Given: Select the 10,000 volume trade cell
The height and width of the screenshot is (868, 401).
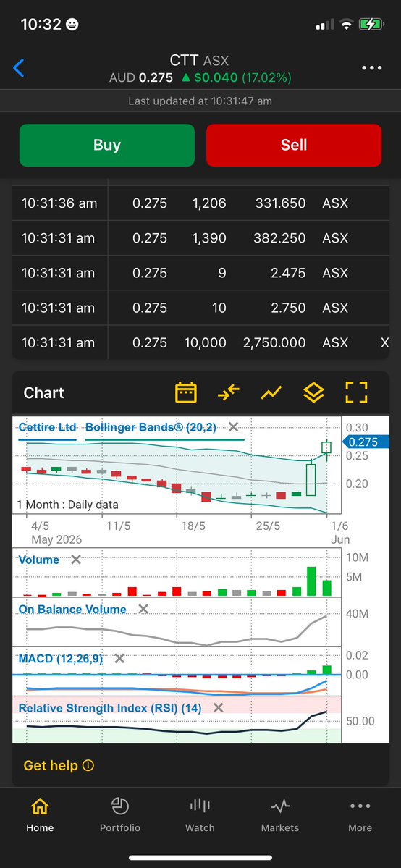Looking at the screenshot, I should click(x=205, y=342).
